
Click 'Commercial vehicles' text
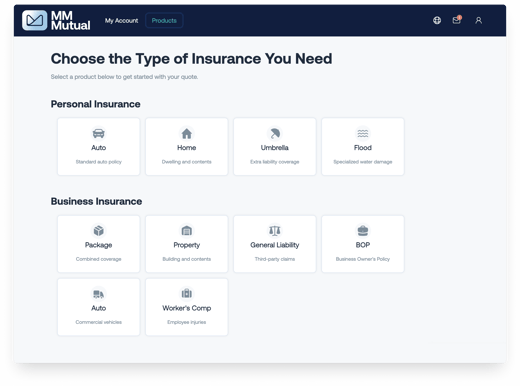(99, 322)
